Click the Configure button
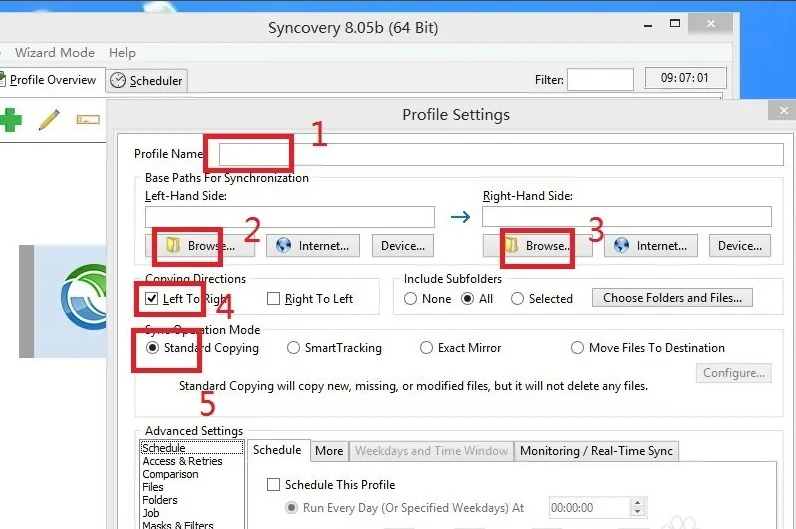 tap(734, 373)
